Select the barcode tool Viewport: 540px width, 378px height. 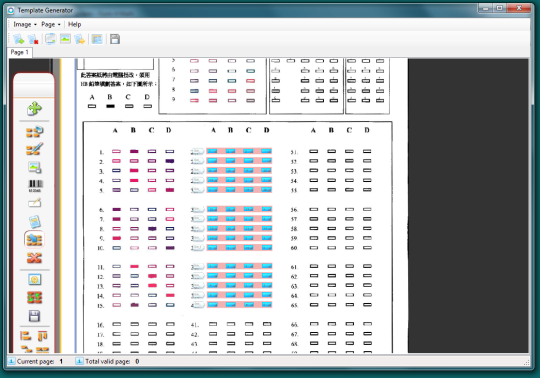(35, 186)
